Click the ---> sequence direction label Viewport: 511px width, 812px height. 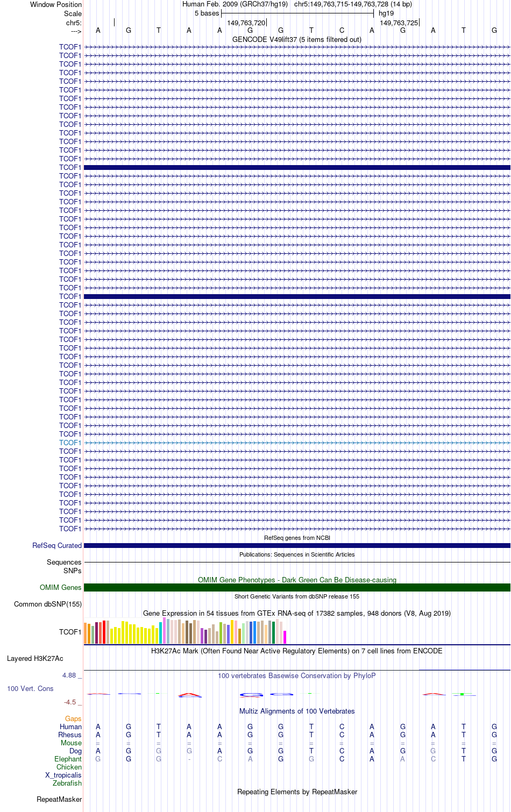76,31
